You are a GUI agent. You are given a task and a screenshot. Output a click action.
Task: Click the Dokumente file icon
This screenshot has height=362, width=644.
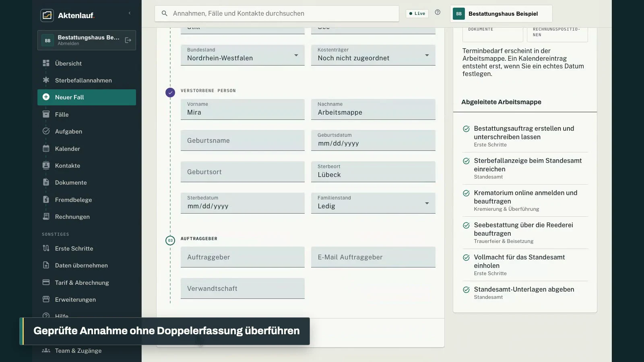[46, 182]
